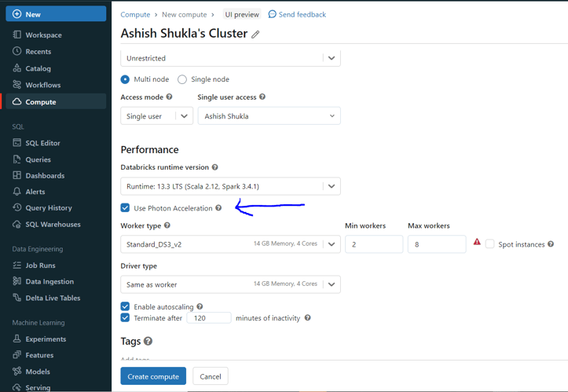
Task: Click the red warning triangle icon
Action: click(x=477, y=242)
